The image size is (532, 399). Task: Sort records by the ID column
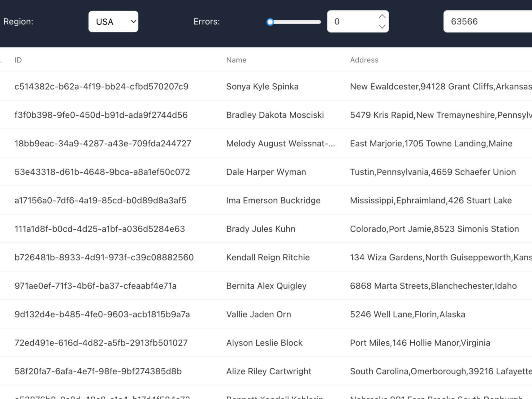[x=18, y=60]
